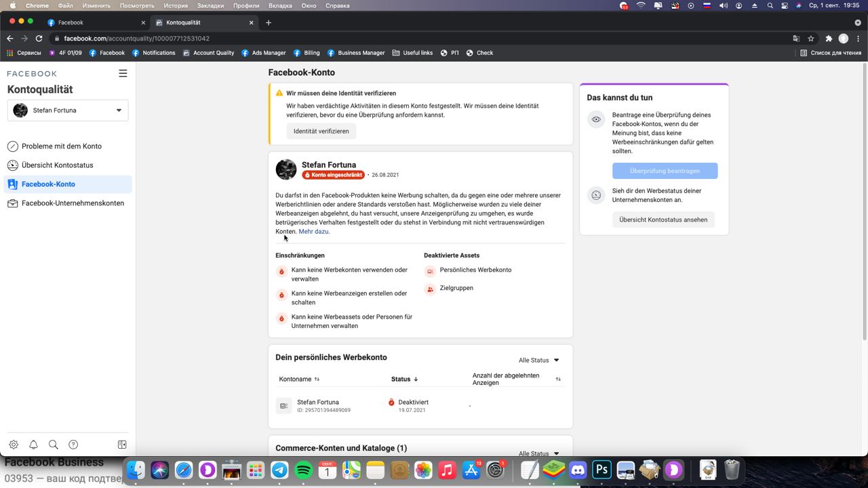Screen dimensions: 868x488
Task: Select the Stefan Fortuna ad account row
Action: click(420, 406)
